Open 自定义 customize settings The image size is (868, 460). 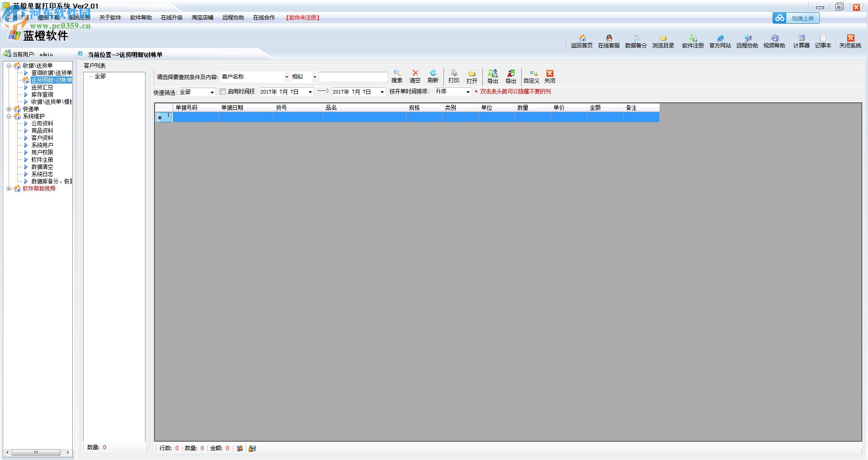(x=531, y=76)
